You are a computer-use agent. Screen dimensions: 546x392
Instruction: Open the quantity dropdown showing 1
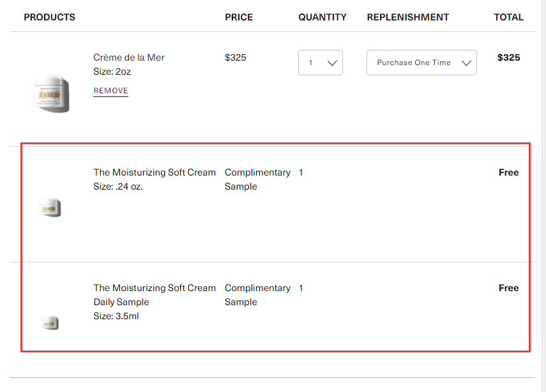[321, 63]
